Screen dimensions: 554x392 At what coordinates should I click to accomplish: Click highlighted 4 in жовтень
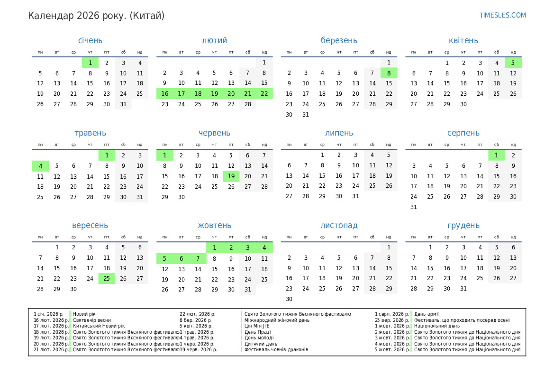264,248
